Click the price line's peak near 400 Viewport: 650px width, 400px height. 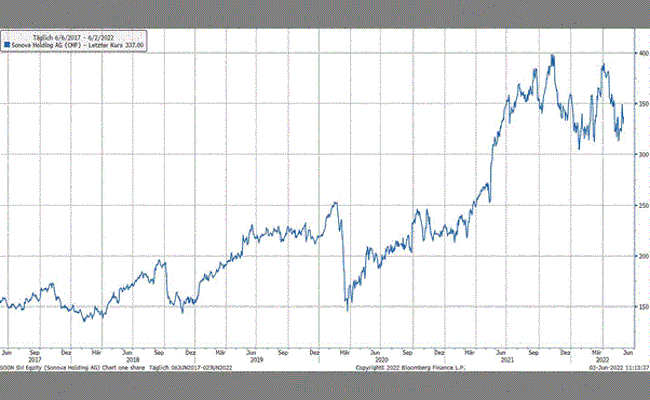[x=553, y=55]
